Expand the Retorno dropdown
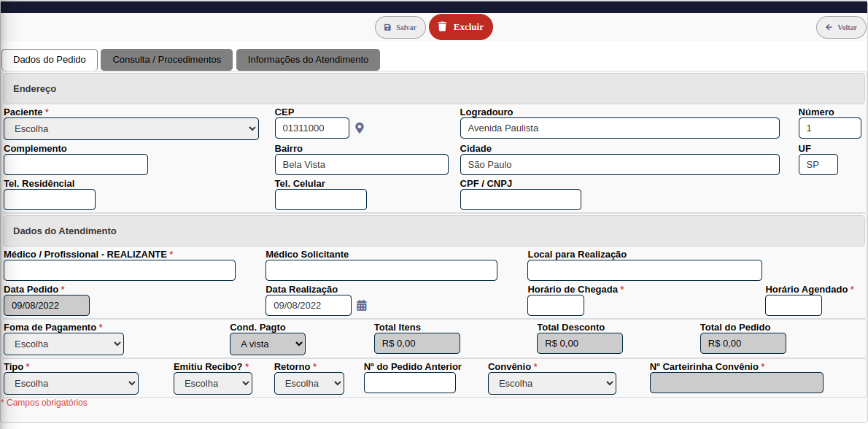Screen dimensions: 868x429 click(x=309, y=383)
